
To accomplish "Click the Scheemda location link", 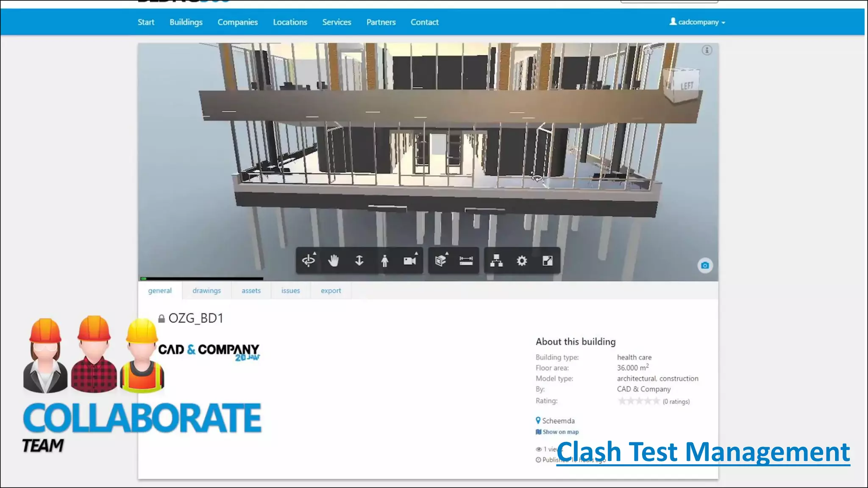I will pyautogui.click(x=558, y=421).
